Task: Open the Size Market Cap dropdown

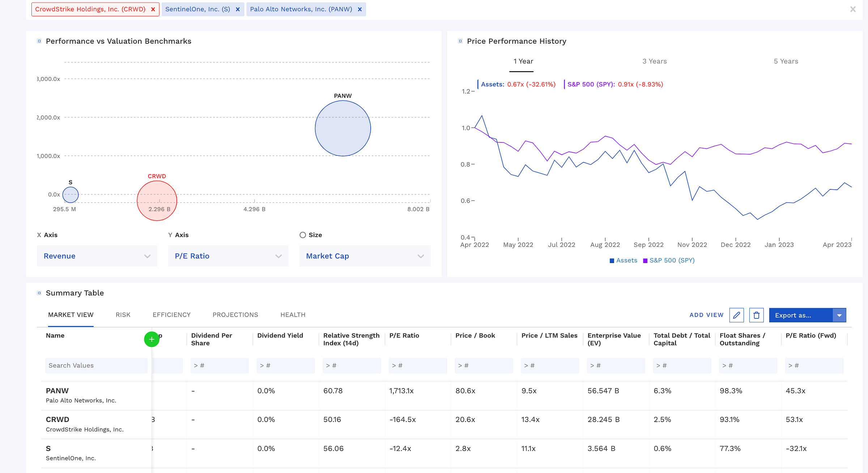Action: tap(365, 256)
